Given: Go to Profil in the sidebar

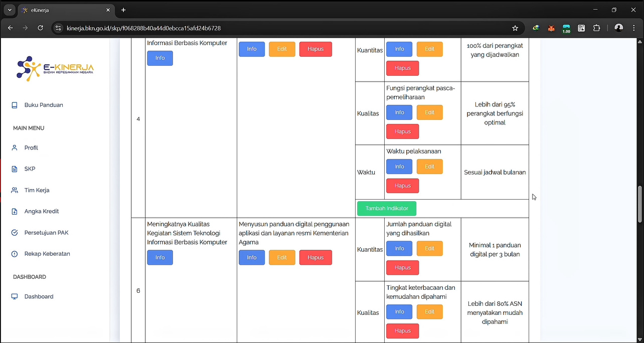Looking at the screenshot, I should [31, 148].
